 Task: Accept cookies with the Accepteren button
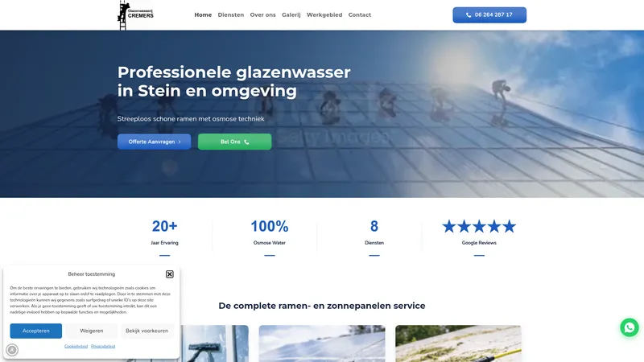(x=36, y=331)
